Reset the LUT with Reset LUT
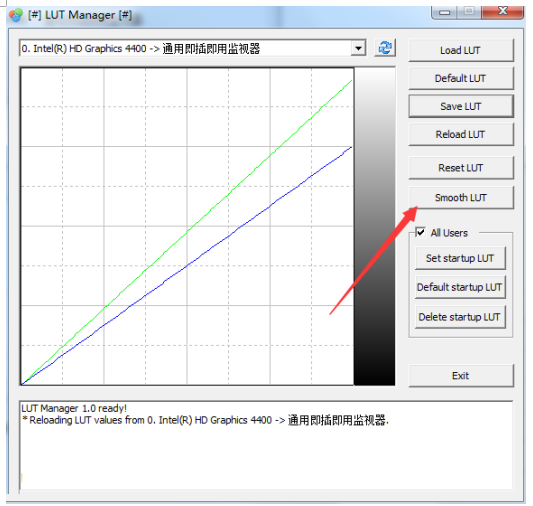The image size is (533, 506). pyautogui.click(x=461, y=168)
